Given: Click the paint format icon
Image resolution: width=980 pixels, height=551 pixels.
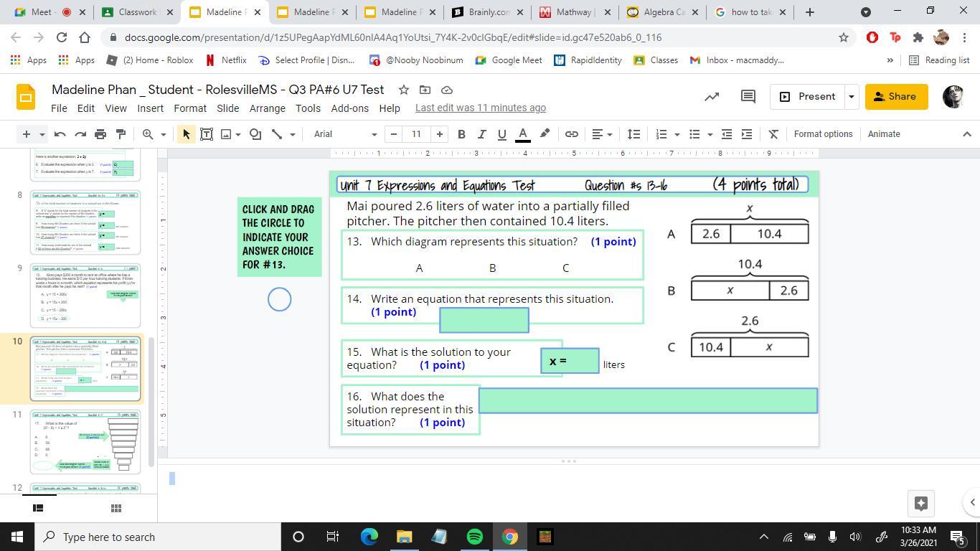Looking at the screenshot, I should [x=121, y=134].
